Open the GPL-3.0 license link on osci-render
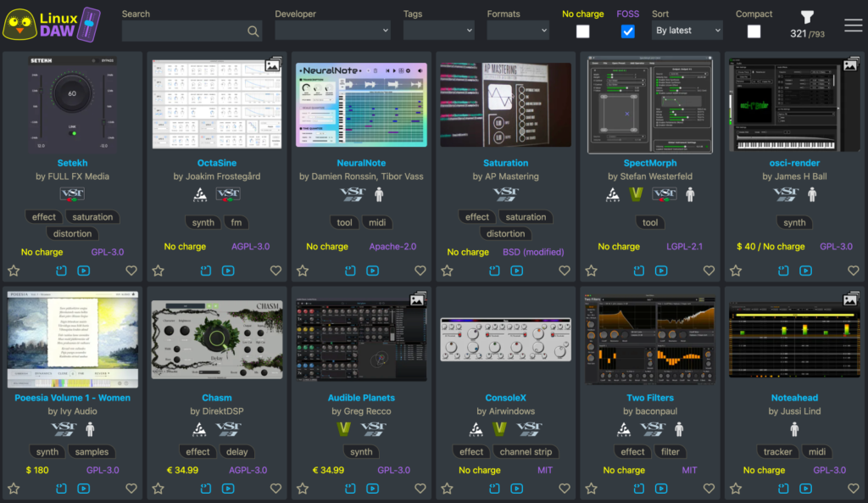Viewport: 868px width, 503px height. pos(836,247)
